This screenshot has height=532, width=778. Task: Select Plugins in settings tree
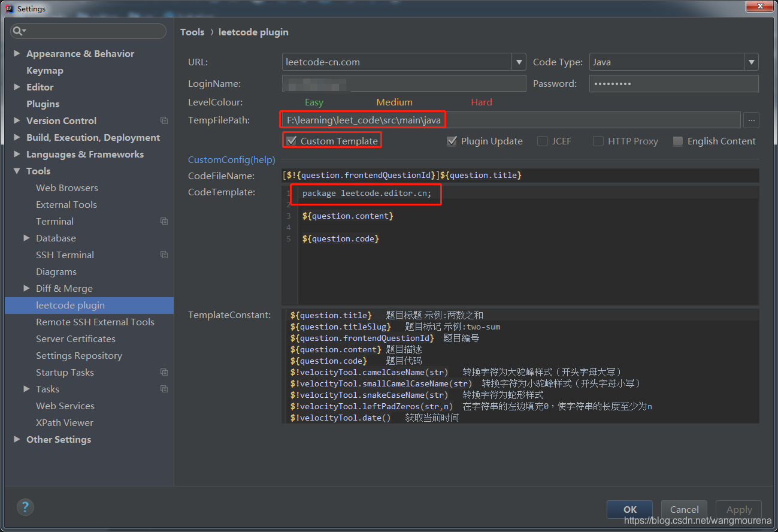click(x=43, y=104)
